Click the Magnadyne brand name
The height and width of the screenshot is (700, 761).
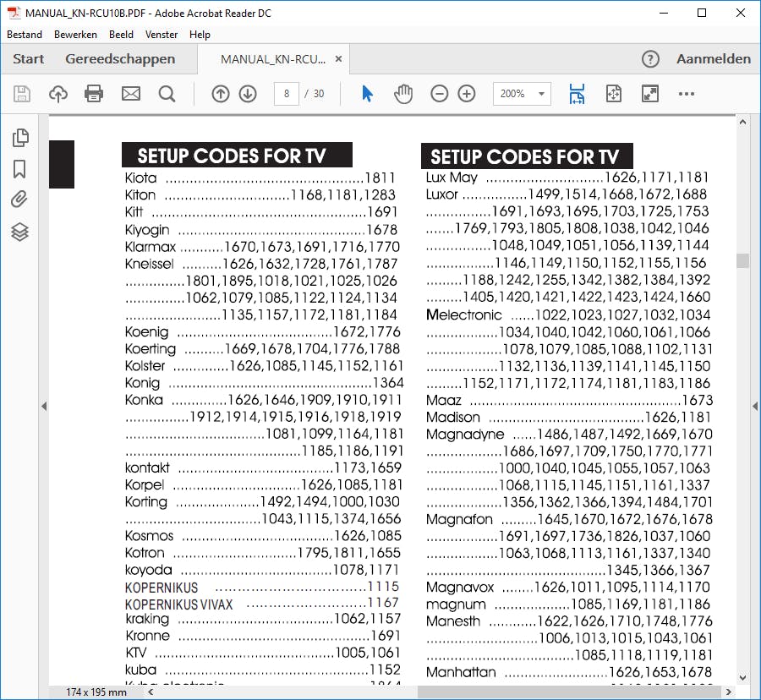pos(465,435)
